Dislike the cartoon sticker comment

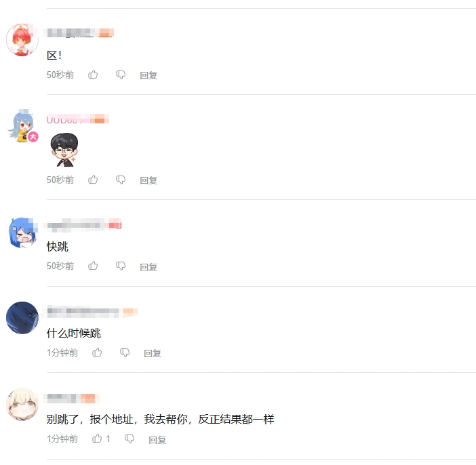coord(121,180)
